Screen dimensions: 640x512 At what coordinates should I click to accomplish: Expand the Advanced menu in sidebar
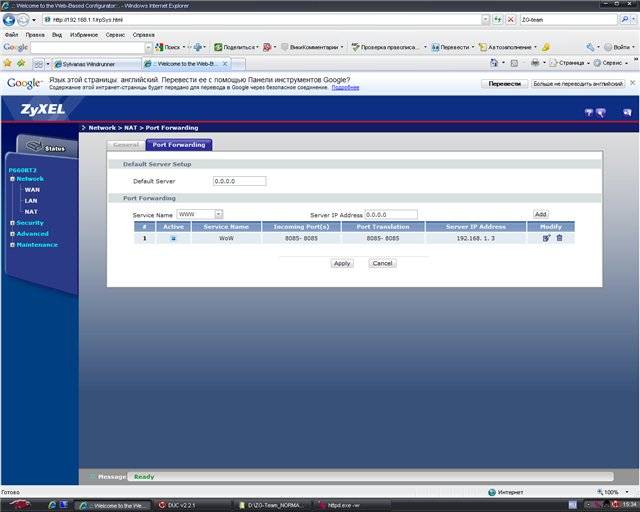31,234
